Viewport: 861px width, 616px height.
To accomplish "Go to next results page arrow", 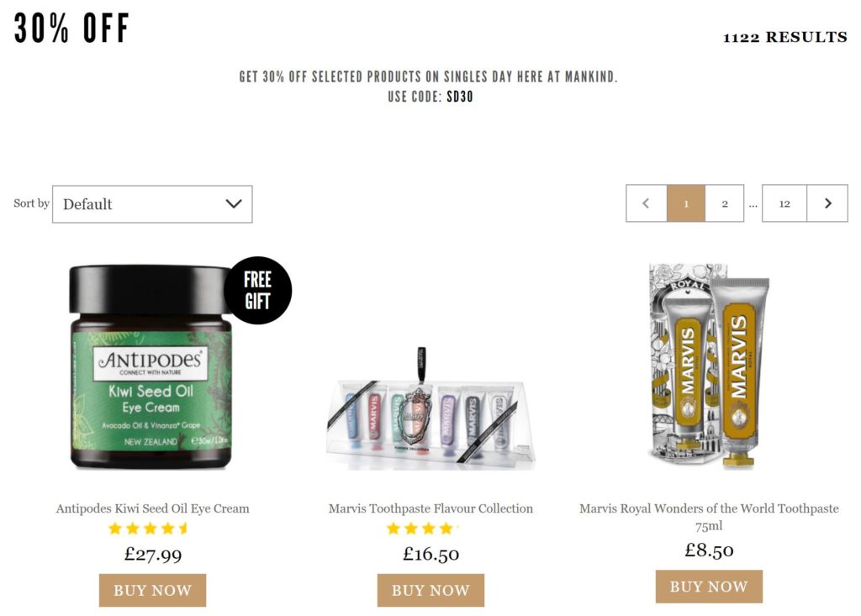I will point(827,203).
